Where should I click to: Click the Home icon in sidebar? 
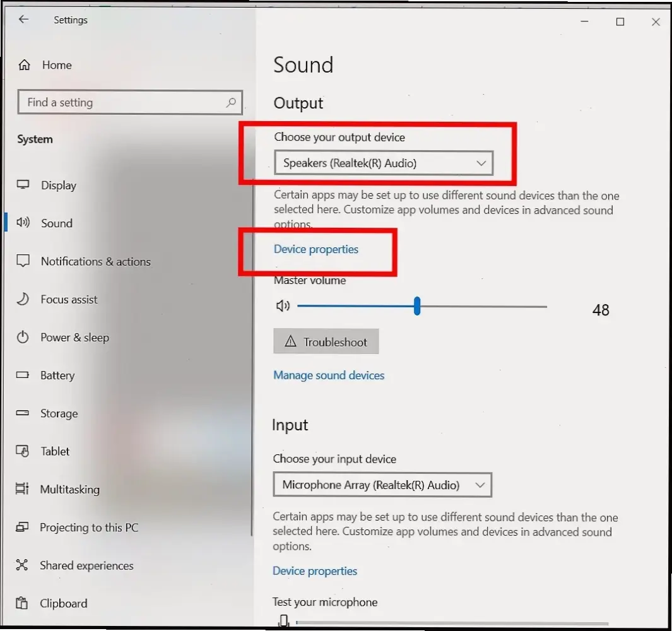coord(25,65)
